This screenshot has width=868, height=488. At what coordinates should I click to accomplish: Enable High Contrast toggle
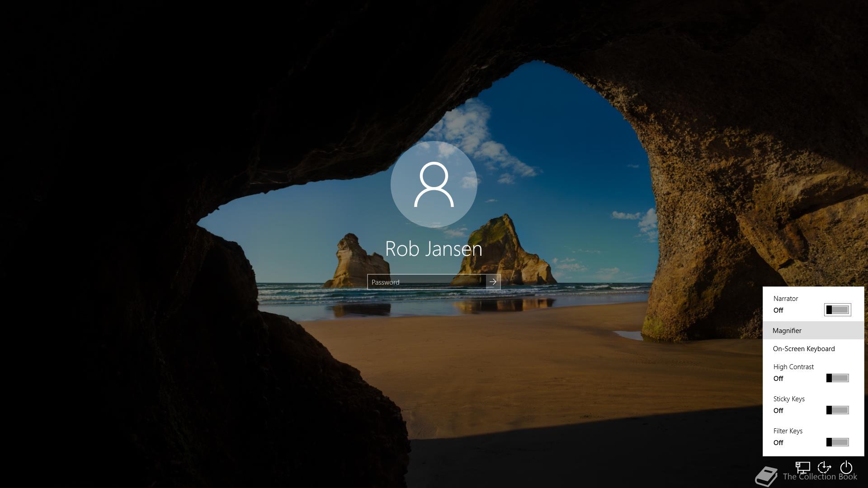pos(838,378)
